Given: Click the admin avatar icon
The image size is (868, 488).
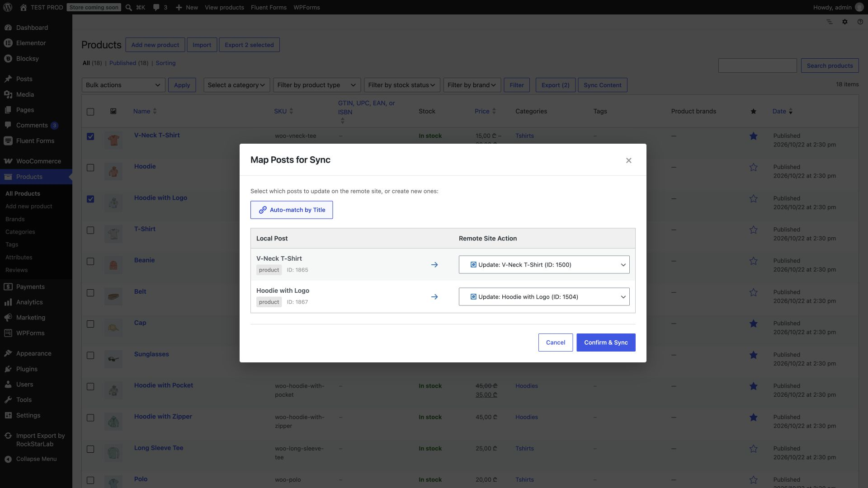Looking at the screenshot, I should [859, 7].
